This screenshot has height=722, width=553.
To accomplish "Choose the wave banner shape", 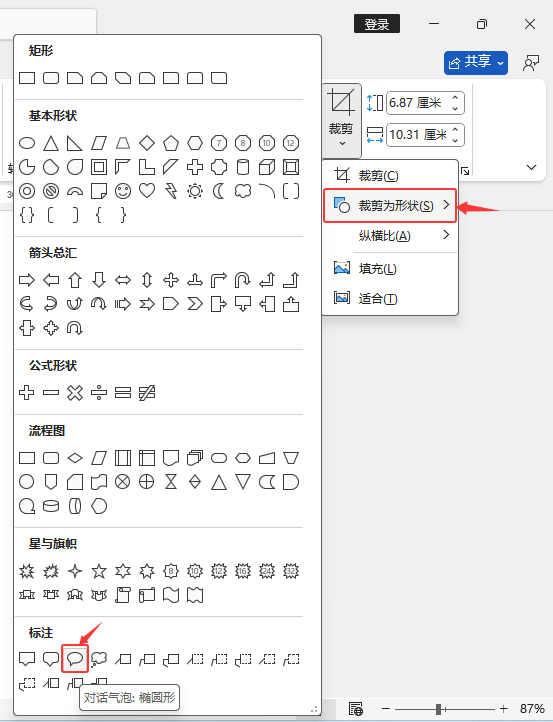I will coord(171,595).
